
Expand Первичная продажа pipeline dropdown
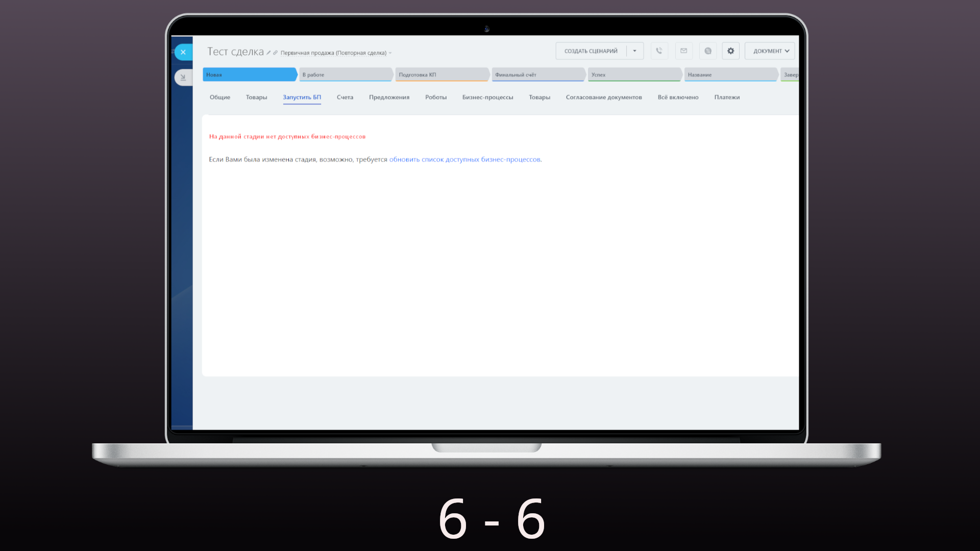(x=390, y=53)
